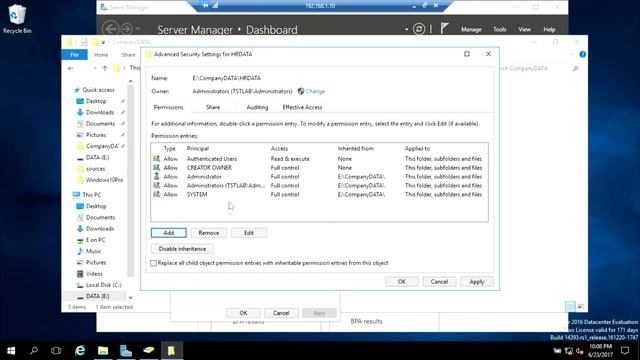Select Music under This PC

coord(93,251)
